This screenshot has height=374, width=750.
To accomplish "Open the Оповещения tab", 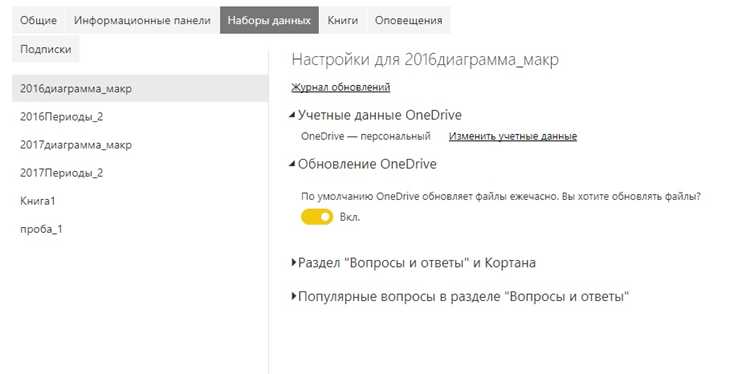I will (x=408, y=20).
